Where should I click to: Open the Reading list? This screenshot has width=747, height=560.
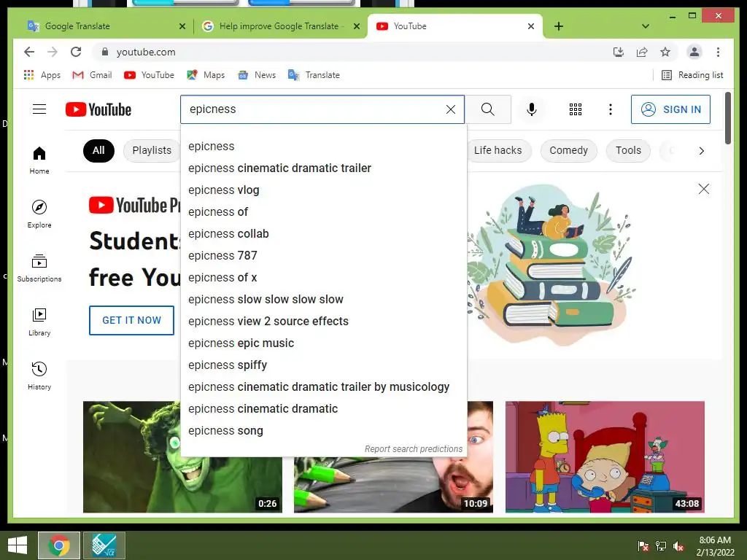pos(692,75)
